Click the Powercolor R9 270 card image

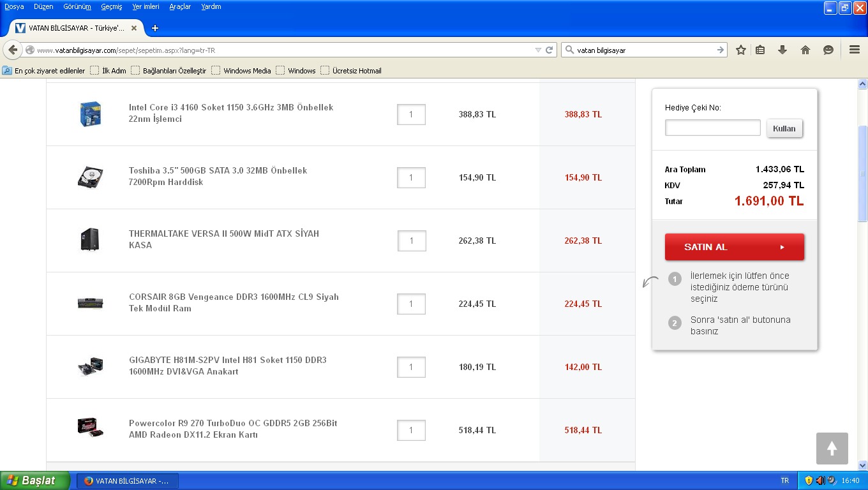click(x=91, y=428)
